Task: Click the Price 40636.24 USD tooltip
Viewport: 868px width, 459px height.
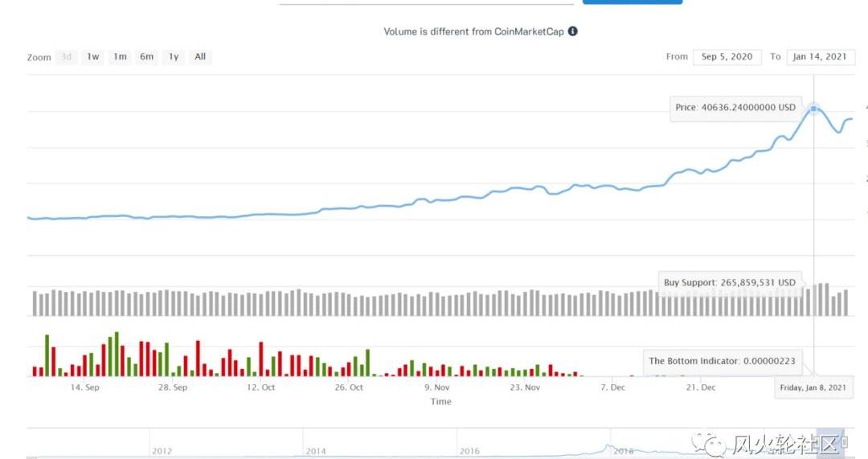Action: (x=735, y=108)
